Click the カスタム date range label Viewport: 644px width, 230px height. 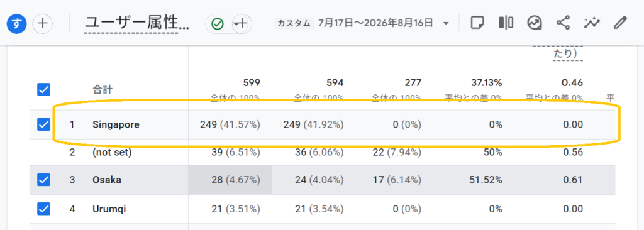(294, 23)
